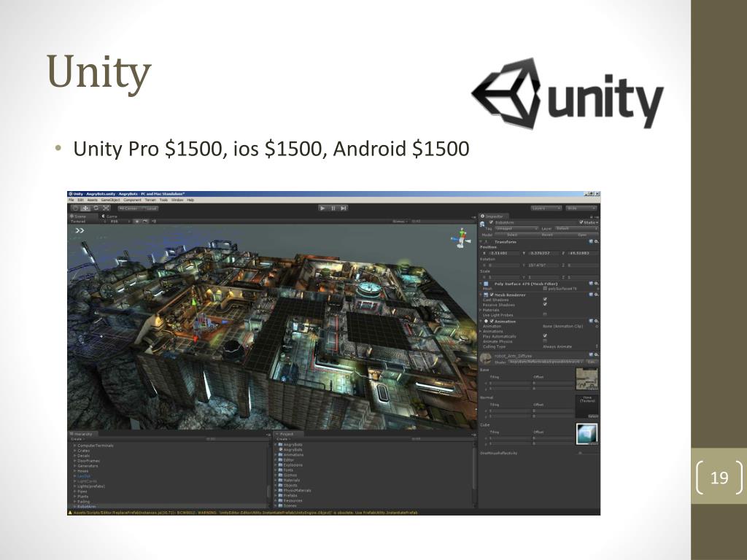Expand Generators in Hierarchy
The image size is (747, 560).
click(x=75, y=466)
